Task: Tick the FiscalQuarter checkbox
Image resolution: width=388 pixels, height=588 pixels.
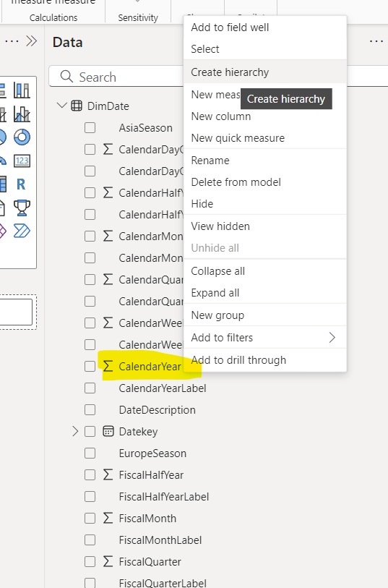Action: 90,562
